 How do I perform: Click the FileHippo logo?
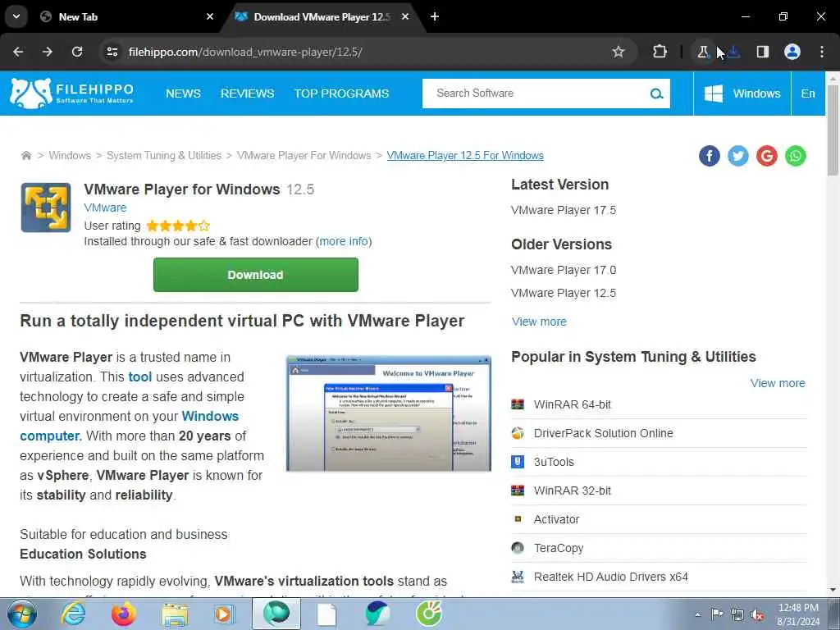72,94
